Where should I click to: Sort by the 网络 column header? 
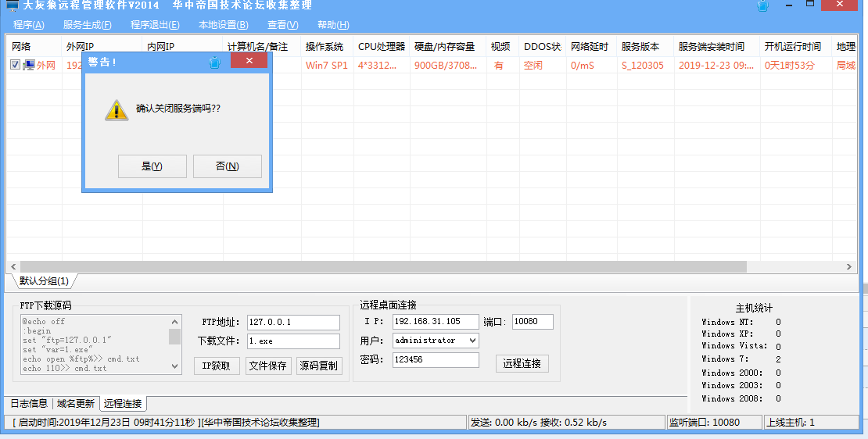(x=34, y=46)
